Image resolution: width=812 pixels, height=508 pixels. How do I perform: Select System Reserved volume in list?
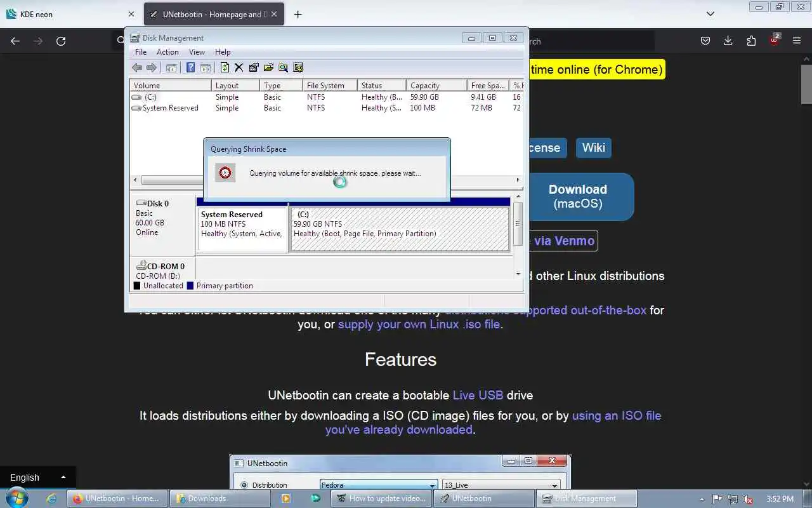(x=327, y=108)
